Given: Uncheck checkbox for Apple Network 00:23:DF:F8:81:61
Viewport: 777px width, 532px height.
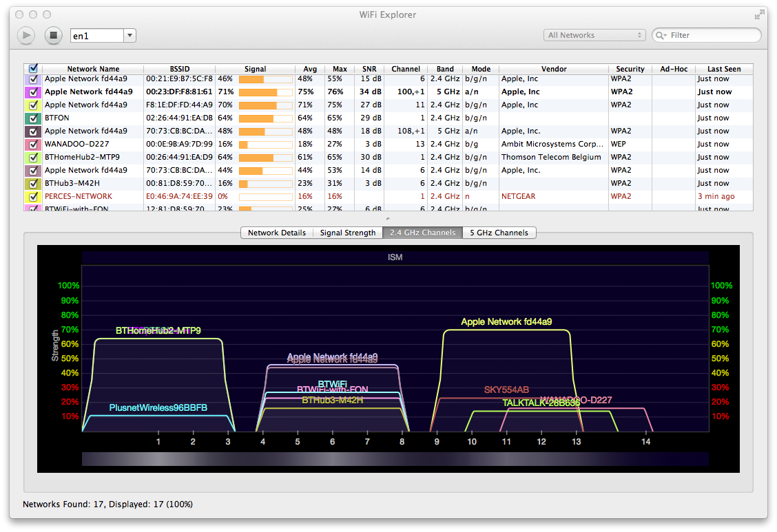Looking at the screenshot, I should [x=33, y=92].
